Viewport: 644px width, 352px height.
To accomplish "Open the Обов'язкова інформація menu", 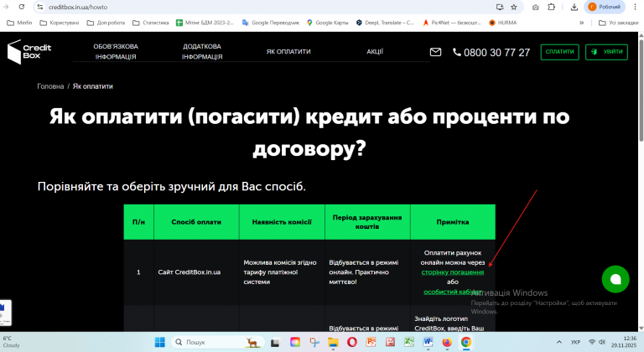I will click(116, 52).
